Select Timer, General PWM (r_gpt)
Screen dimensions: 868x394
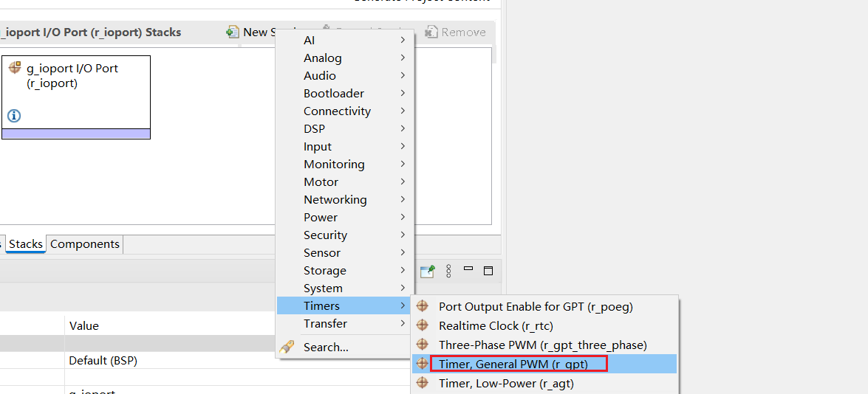point(544,364)
